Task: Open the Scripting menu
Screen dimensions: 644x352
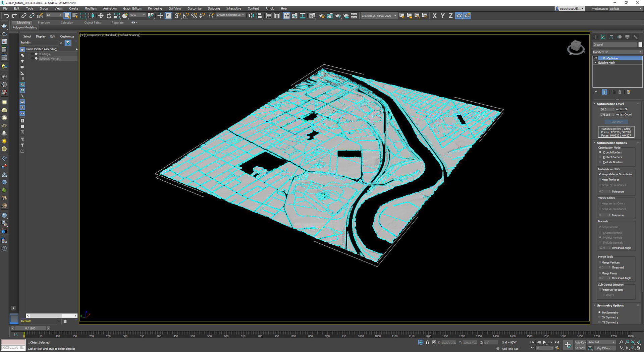Action: (214, 8)
